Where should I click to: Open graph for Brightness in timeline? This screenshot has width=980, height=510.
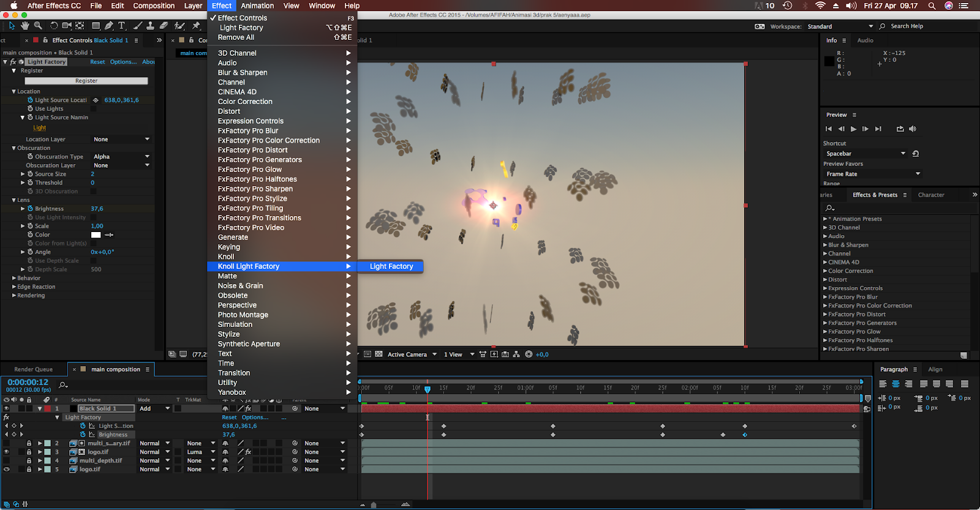(x=92, y=435)
